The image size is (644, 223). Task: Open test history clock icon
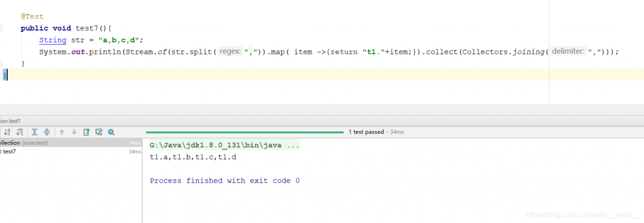99,132
